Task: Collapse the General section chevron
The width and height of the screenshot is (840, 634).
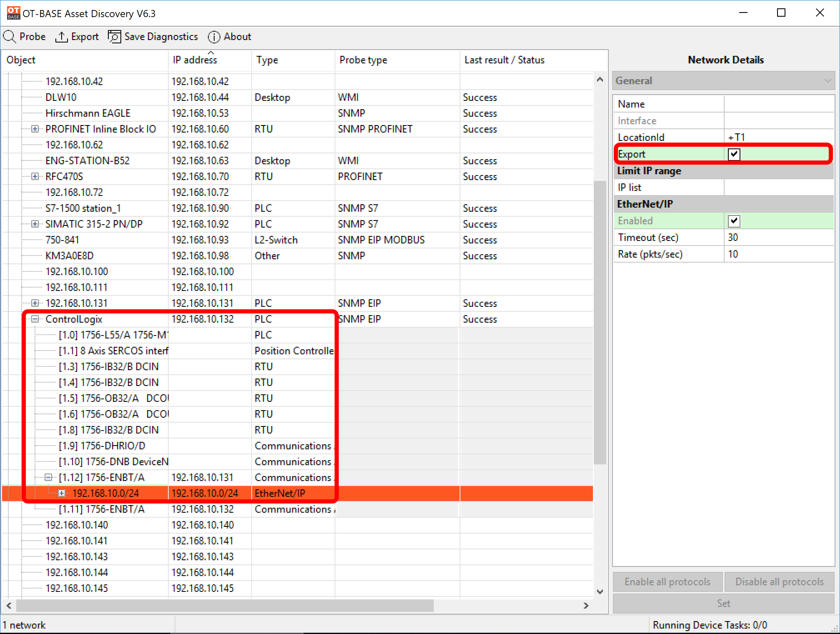Action: [827, 81]
